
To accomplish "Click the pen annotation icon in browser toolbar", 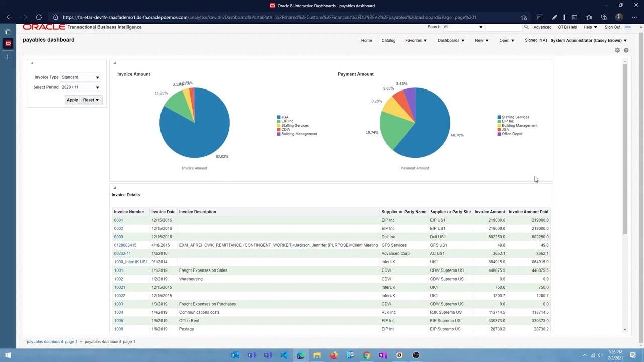I will click(x=554, y=17).
